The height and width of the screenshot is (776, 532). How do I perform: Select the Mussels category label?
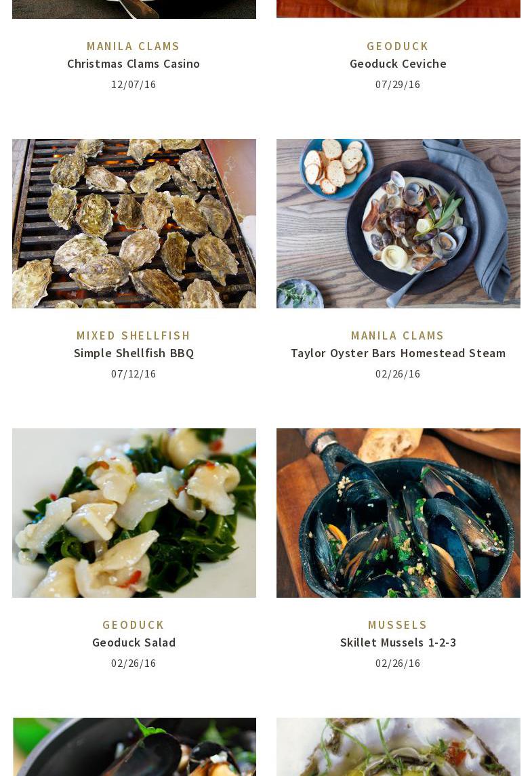[x=398, y=625]
